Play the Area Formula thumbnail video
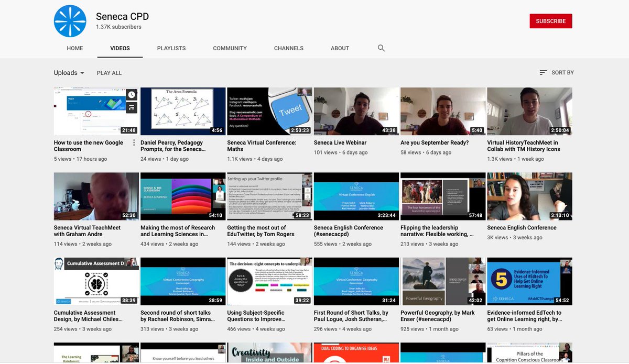This screenshot has width=629, height=364. [x=183, y=111]
